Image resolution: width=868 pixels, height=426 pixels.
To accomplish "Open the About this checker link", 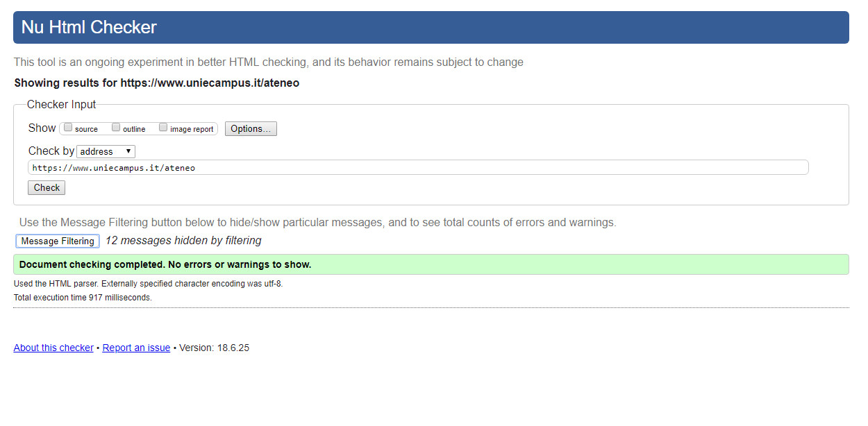I will (53, 348).
